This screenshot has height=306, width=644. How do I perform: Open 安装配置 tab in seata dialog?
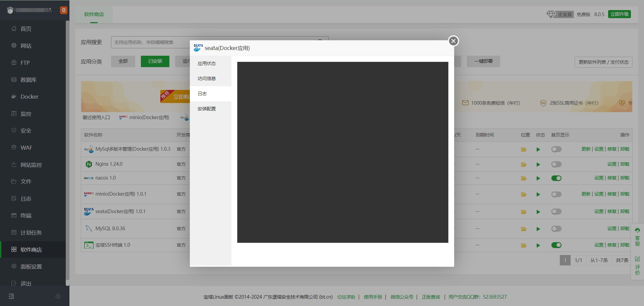coord(211,109)
